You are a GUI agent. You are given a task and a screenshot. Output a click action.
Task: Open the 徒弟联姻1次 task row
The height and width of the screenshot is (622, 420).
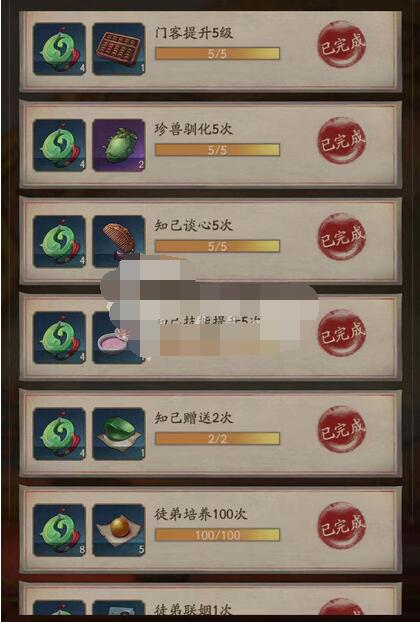point(210,599)
